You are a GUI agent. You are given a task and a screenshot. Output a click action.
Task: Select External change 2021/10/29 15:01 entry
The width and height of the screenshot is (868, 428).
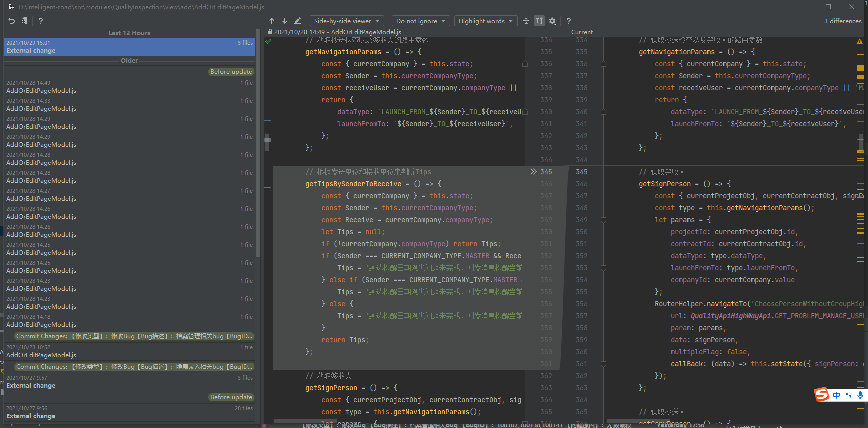tap(129, 47)
